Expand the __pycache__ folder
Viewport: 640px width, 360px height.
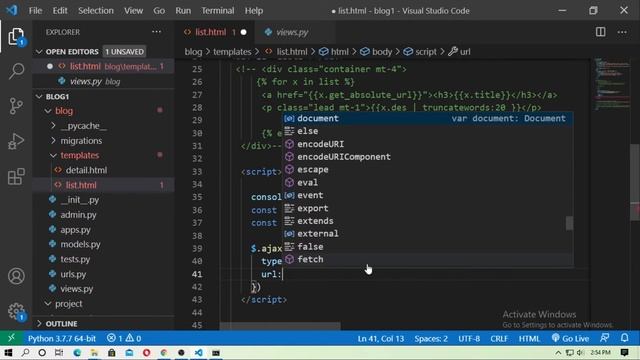[x=84, y=126]
